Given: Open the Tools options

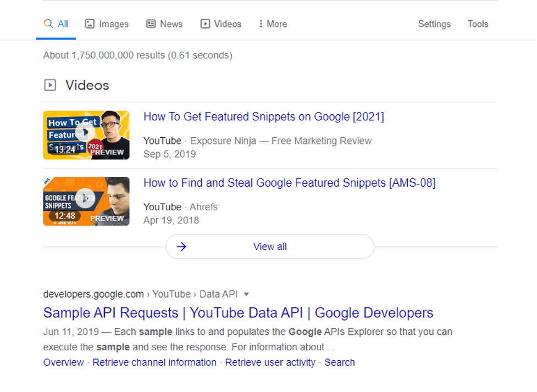Looking at the screenshot, I should coord(477,24).
